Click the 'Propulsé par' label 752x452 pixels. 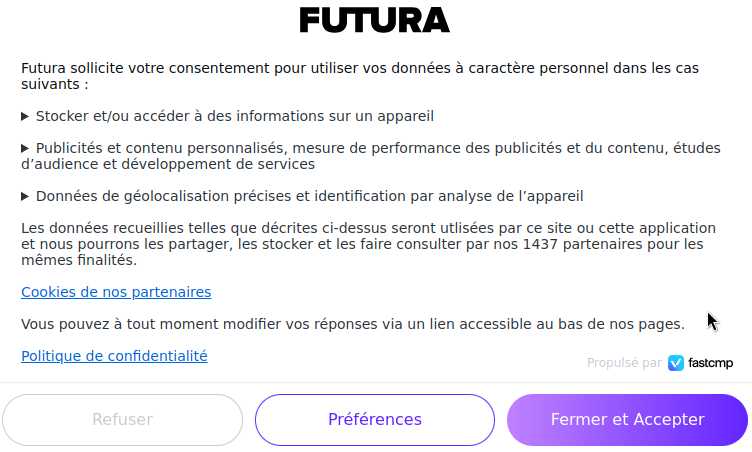[x=624, y=363]
